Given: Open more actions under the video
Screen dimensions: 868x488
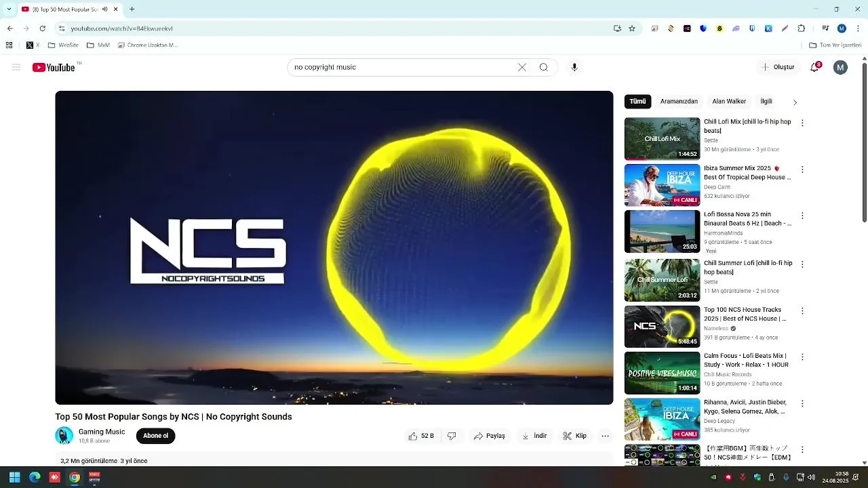Looking at the screenshot, I should tap(606, 436).
